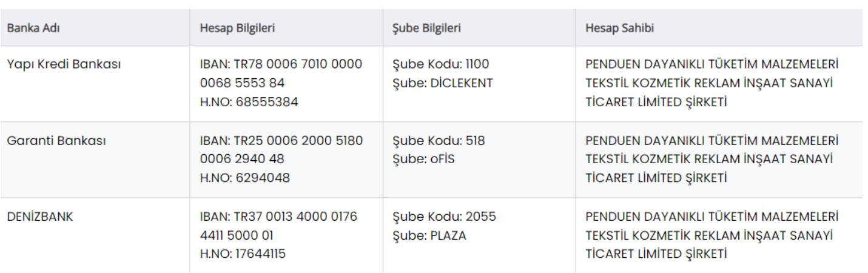The height and width of the screenshot is (273, 868).
Task: Click the IBAN starting with TR25
Action: pyautogui.click(x=281, y=149)
